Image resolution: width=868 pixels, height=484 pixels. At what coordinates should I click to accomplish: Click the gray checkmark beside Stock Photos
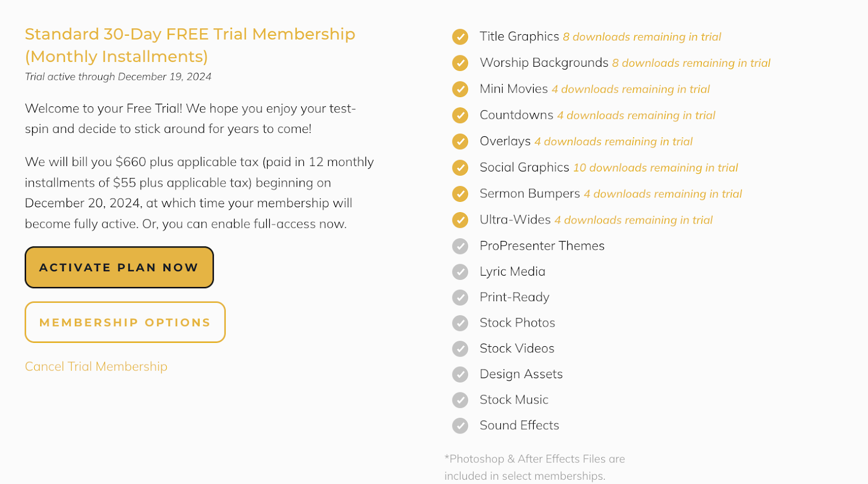pos(460,323)
